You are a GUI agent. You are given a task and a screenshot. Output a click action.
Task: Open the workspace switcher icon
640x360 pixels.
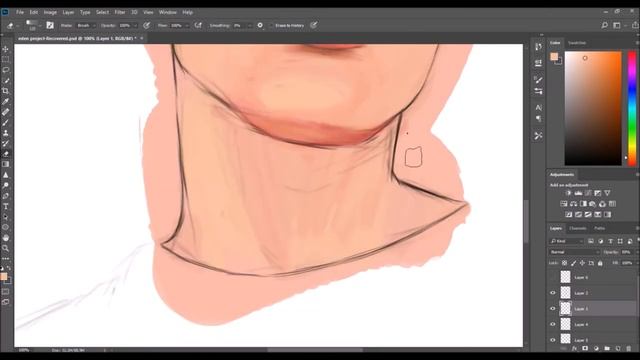tap(617, 25)
